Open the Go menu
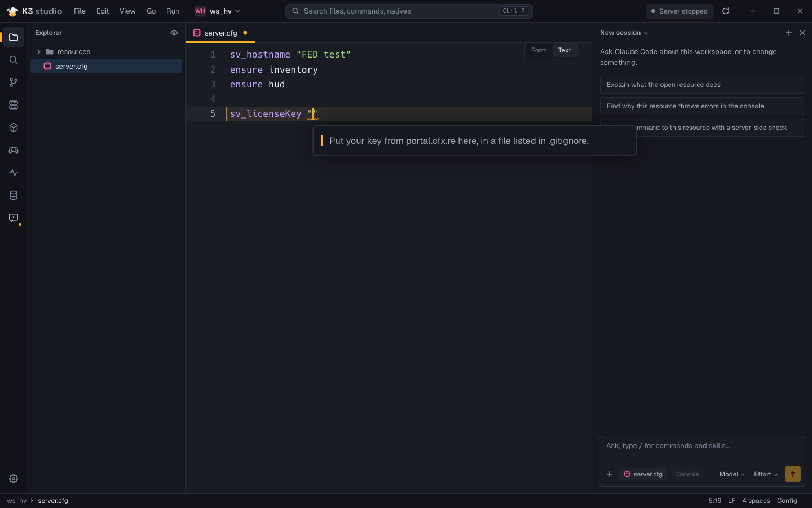The width and height of the screenshot is (812, 508). [x=151, y=11]
